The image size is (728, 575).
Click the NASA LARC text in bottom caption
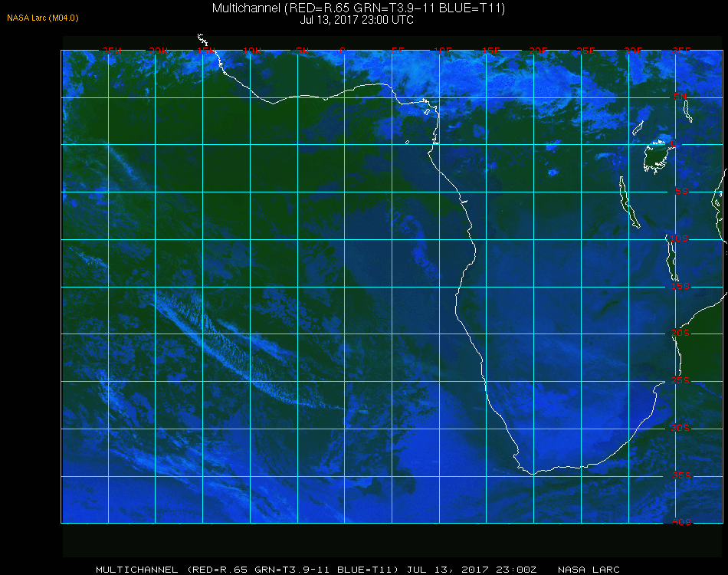pos(589,570)
